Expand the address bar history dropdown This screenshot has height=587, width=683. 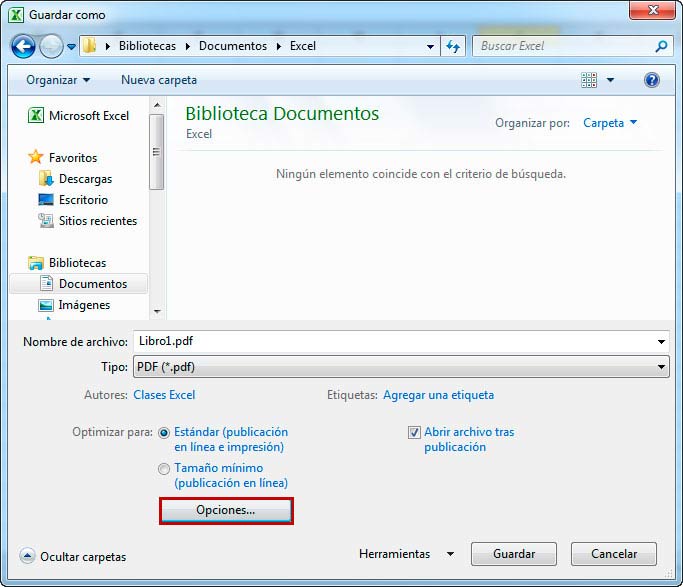[430, 46]
